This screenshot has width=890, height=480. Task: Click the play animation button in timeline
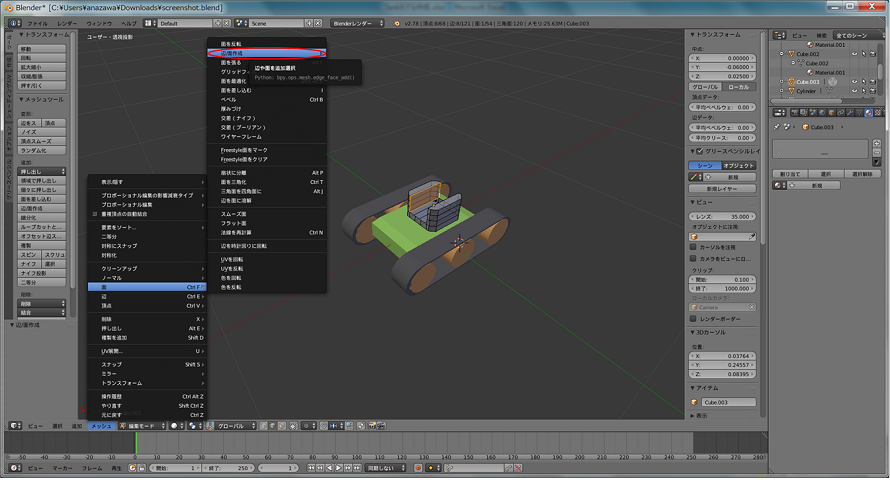click(x=339, y=468)
